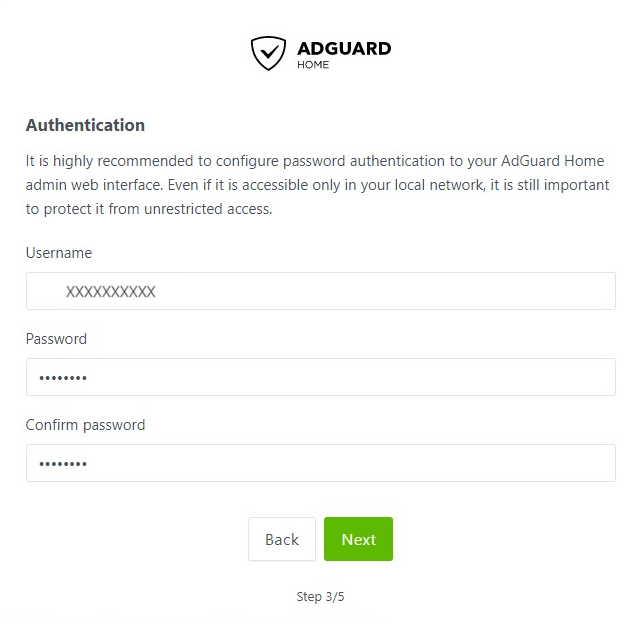642x623 pixels.
Task: Click the Password label
Action: click(56, 339)
